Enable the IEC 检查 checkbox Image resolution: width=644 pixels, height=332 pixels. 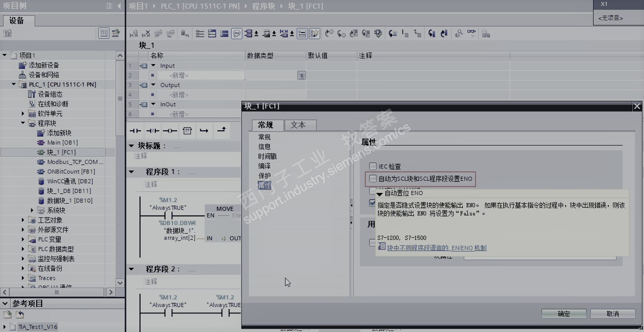373,166
